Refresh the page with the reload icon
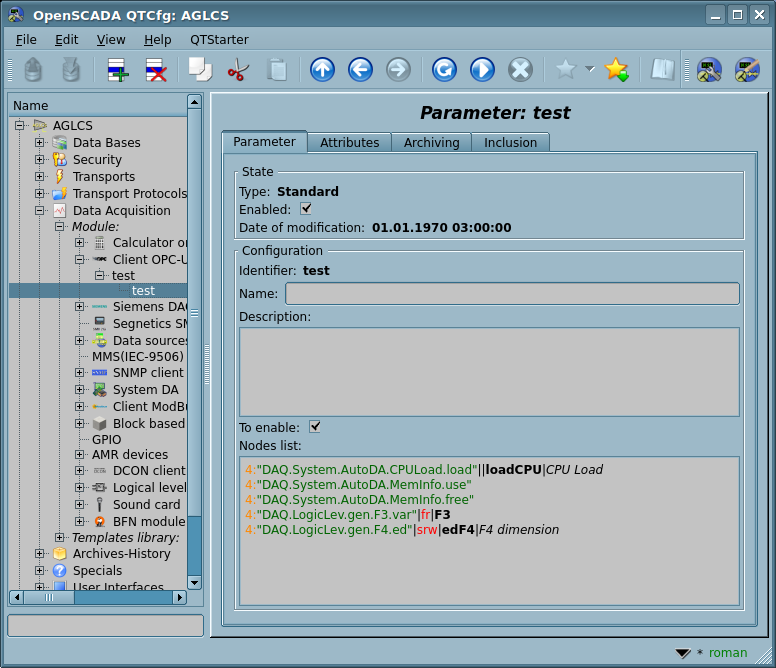The width and height of the screenshot is (776, 668). (444, 69)
